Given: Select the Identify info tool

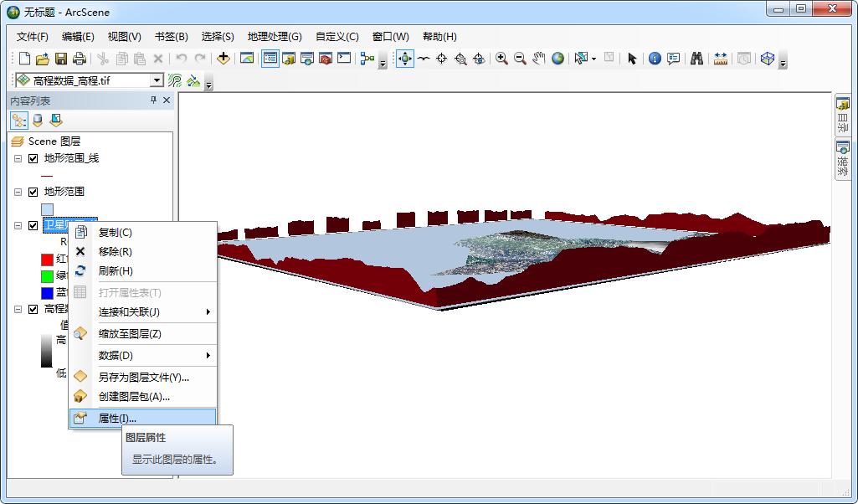Looking at the screenshot, I should coord(655,59).
